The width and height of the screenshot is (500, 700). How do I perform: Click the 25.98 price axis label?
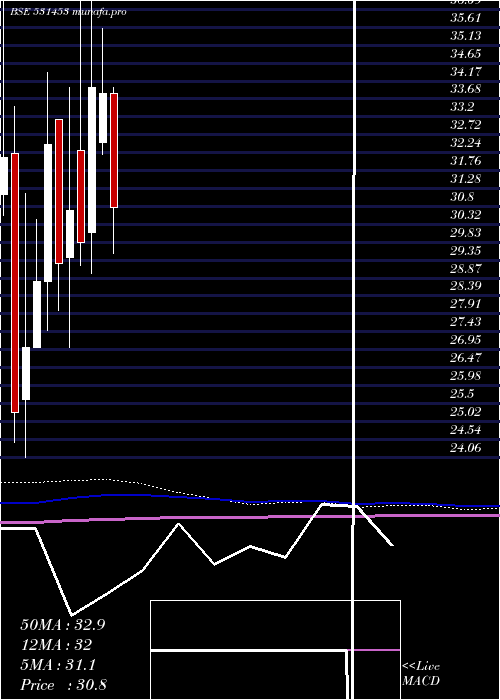(x=466, y=375)
